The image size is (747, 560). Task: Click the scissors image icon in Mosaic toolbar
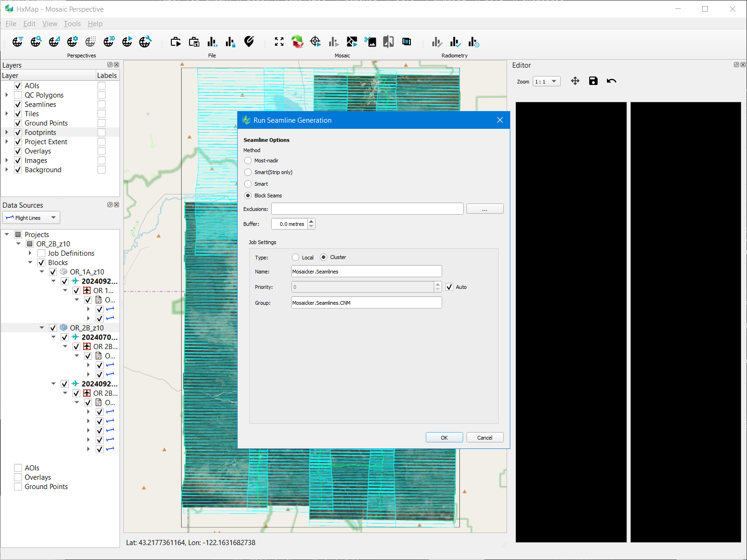coord(370,42)
